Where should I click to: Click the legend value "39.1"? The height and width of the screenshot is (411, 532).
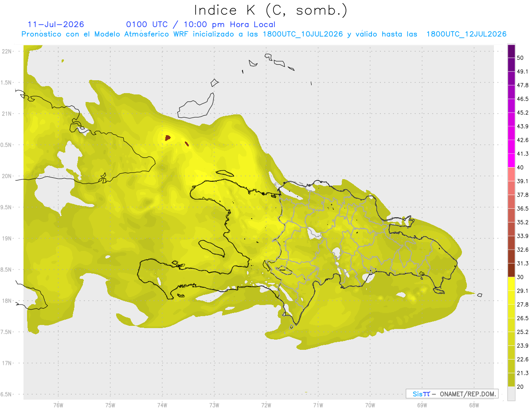click(523, 181)
